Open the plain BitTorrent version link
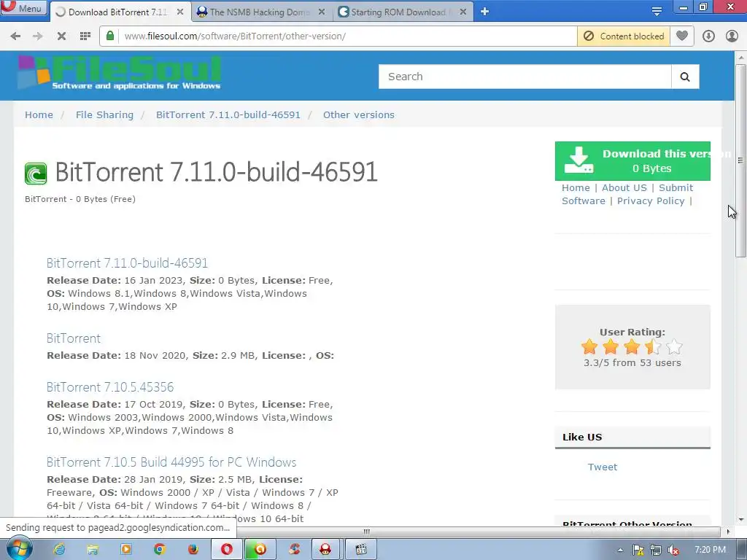This screenshot has width=747, height=560. coord(74,338)
